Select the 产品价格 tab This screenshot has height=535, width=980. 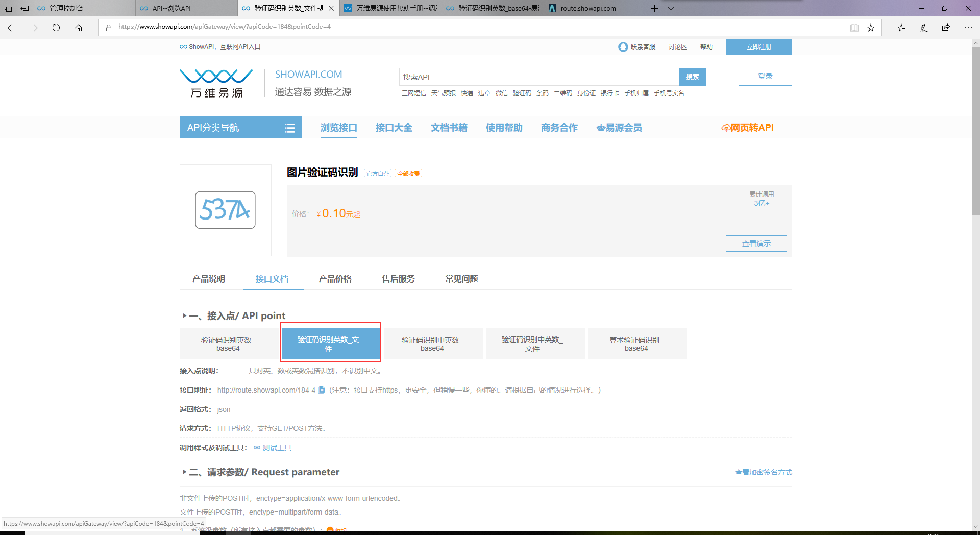click(335, 279)
